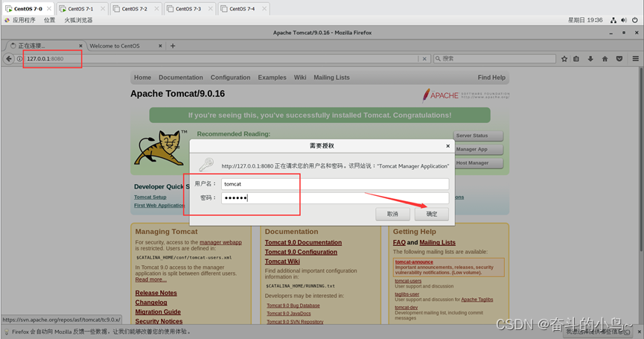Click the Firefox home icon
This screenshot has height=339, width=644.
tap(605, 58)
